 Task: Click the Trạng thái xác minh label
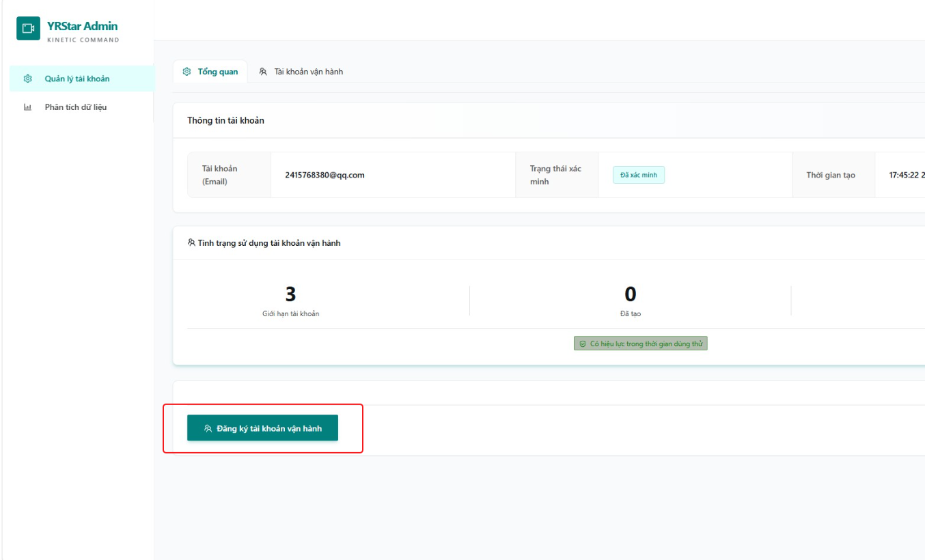pyautogui.click(x=555, y=175)
